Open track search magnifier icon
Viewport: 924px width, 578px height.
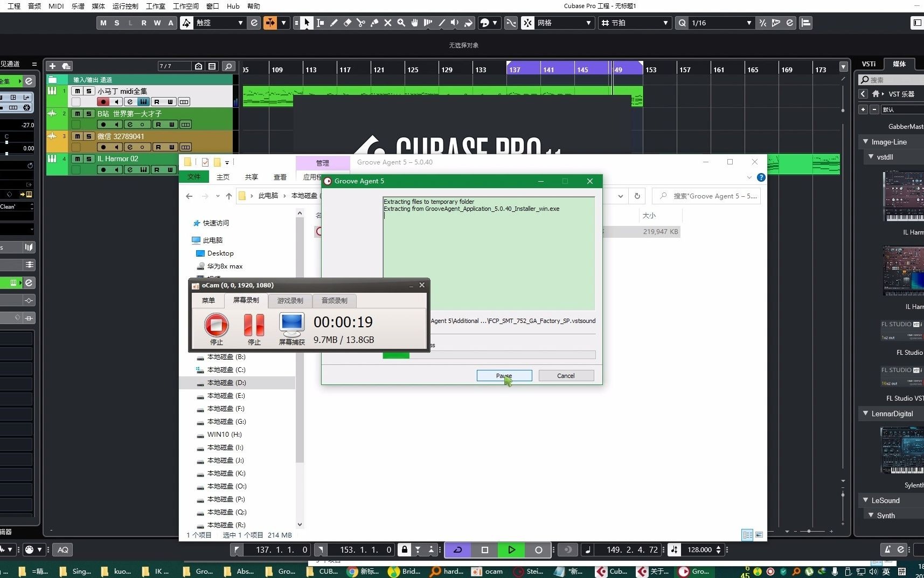228,66
